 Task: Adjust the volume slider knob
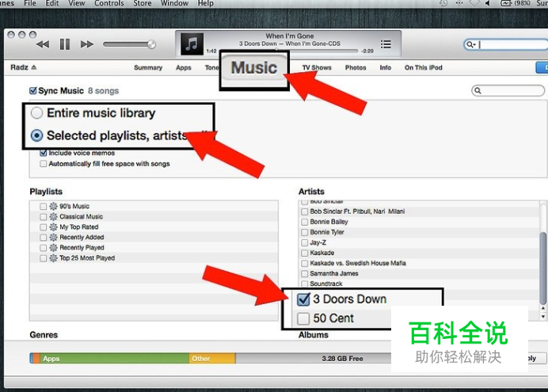pyautogui.click(x=151, y=44)
